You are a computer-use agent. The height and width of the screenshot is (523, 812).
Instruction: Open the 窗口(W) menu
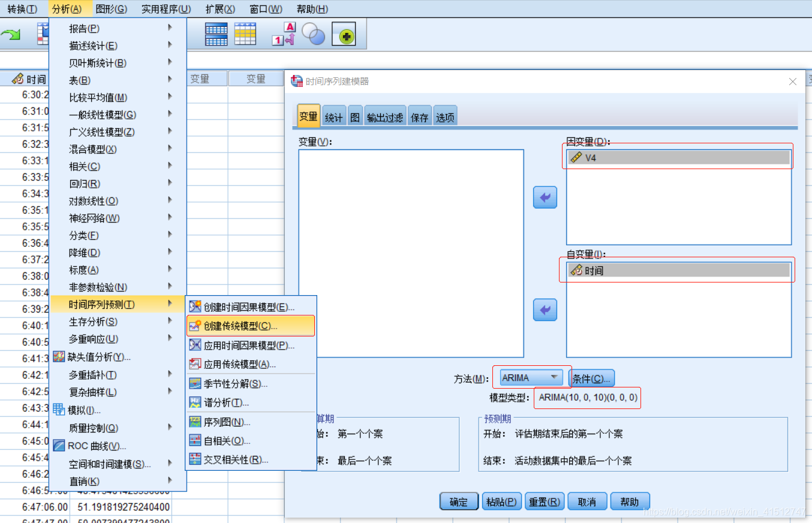266,9
